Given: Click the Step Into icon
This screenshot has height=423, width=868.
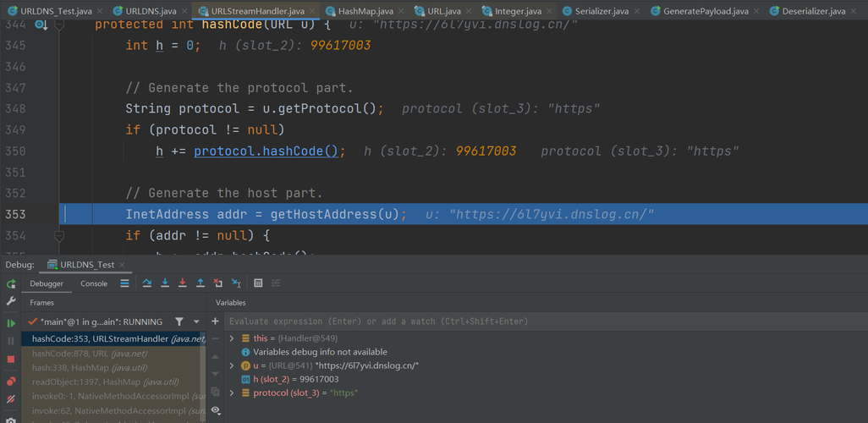Looking at the screenshot, I should [x=165, y=283].
